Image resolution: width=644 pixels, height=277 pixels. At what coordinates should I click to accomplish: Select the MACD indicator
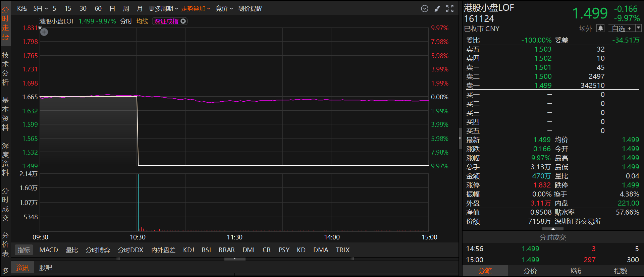49,250
